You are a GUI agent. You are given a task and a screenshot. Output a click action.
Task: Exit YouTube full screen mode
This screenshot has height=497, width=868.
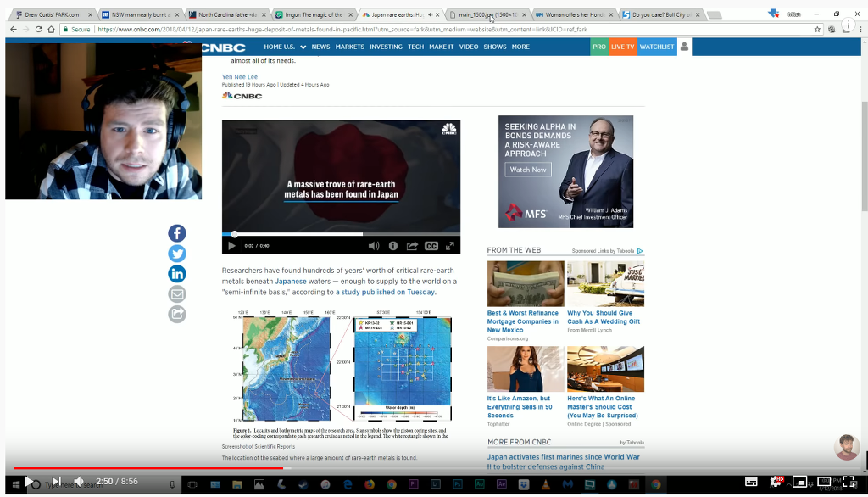point(849,482)
